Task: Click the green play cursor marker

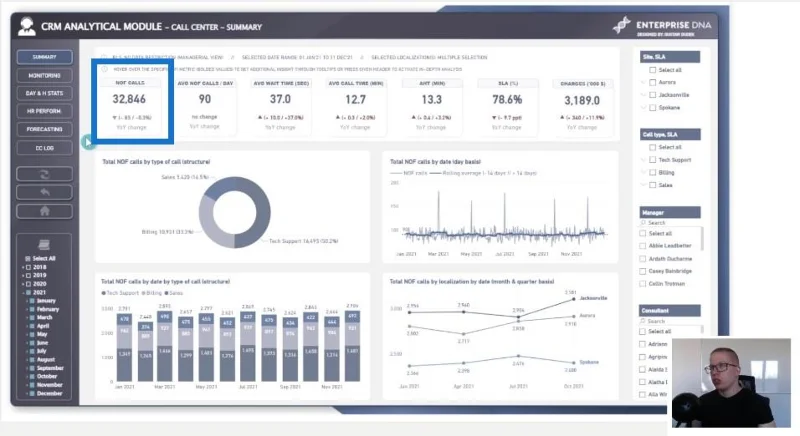Action: pyautogui.click(x=88, y=142)
